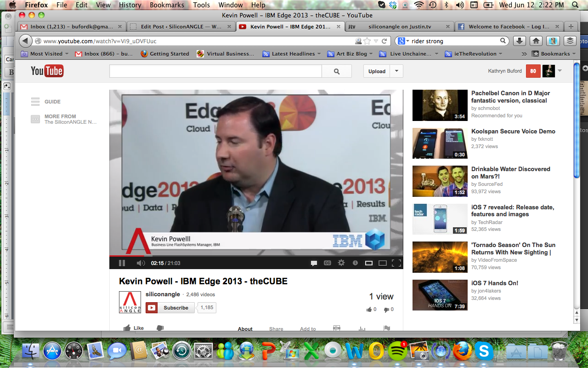Open the ieTheRevolution feed dropdown
Image resolution: width=588 pixels, height=368 pixels.
[473, 54]
